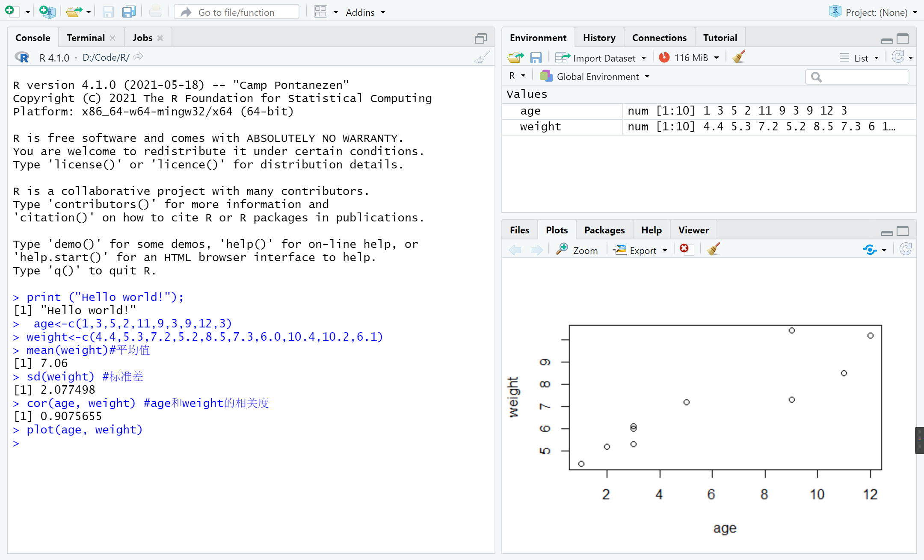Click the console pane restore icon
This screenshot has width=924, height=560.
(x=481, y=38)
